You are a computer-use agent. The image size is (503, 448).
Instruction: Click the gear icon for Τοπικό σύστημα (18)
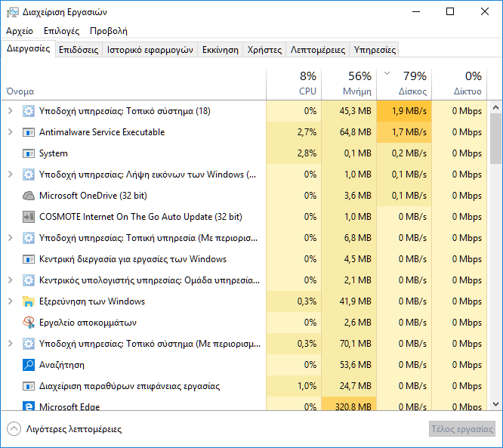[29, 111]
